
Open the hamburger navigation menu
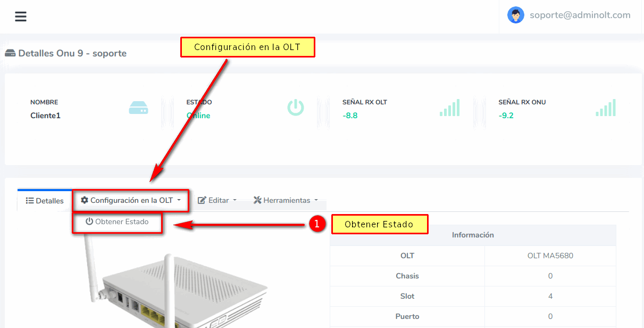click(x=21, y=17)
